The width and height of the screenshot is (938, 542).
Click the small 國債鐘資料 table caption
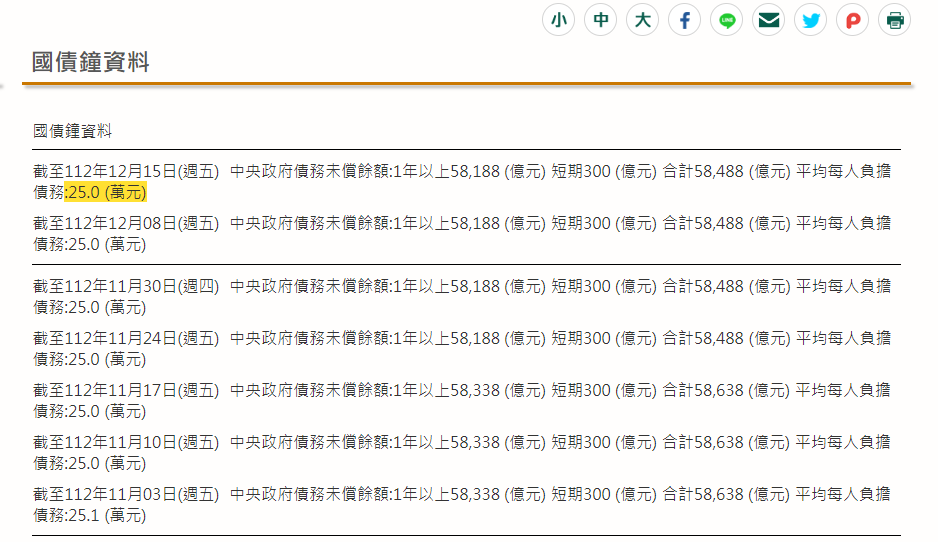[73, 131]
